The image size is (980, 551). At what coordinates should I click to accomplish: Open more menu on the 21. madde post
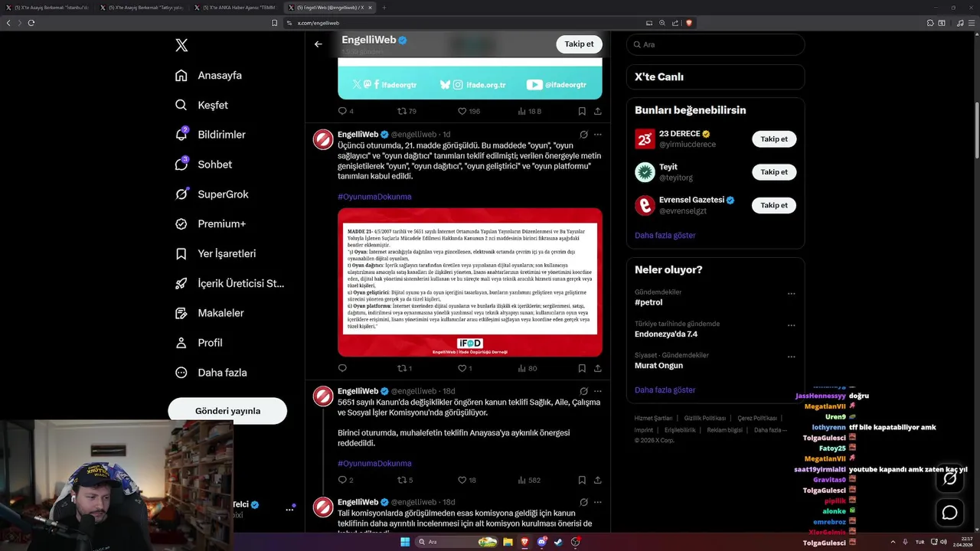point(597,135)
